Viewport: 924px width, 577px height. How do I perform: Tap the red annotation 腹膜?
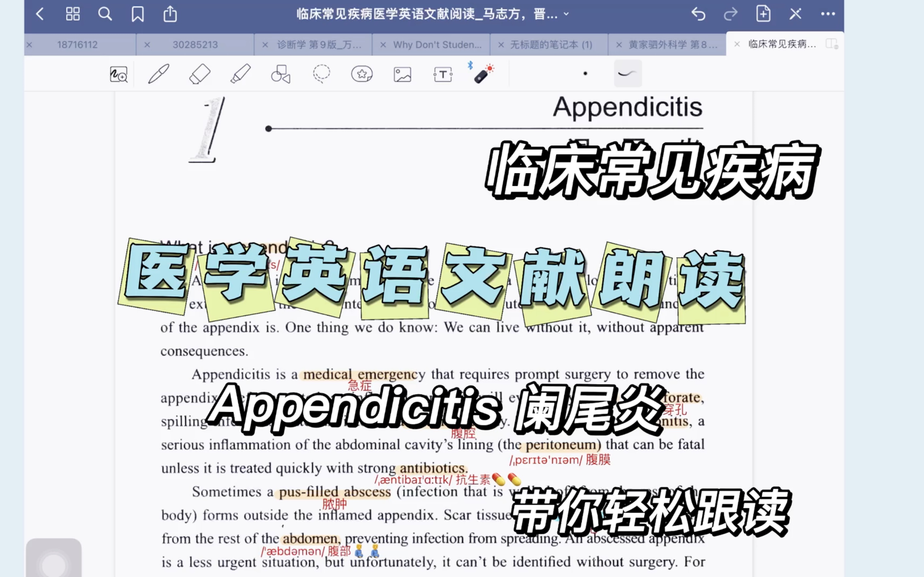tap(598, 459)
